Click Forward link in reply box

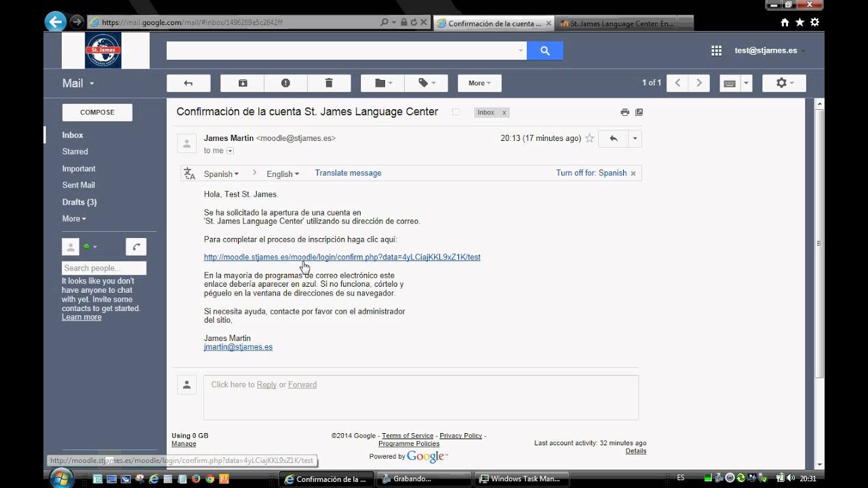[x=302, y=384]
